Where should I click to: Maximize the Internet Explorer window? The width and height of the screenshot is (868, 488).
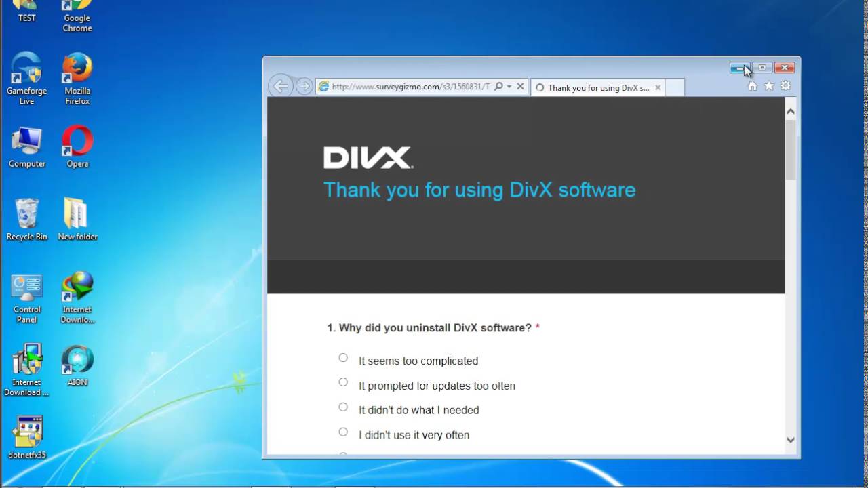pos(762,68)
